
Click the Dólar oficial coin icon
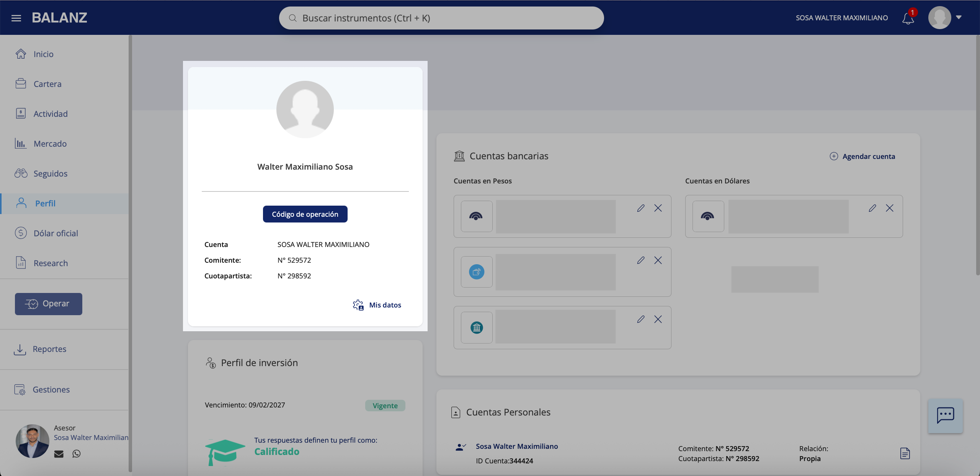pyautogui.click(x=21, y=233)
